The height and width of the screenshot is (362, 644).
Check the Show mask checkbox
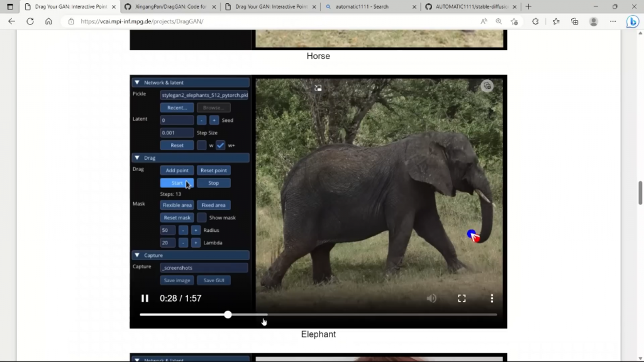[201, 217]
